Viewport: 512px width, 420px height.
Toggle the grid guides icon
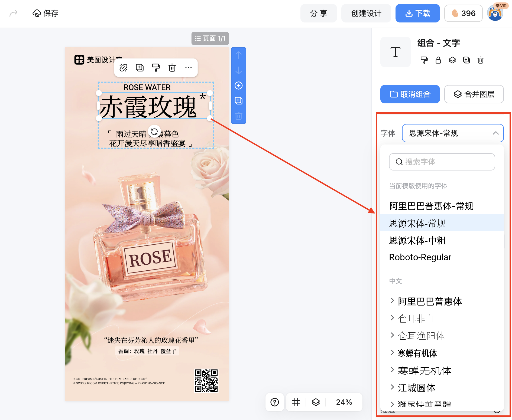[x=296, y=402]
